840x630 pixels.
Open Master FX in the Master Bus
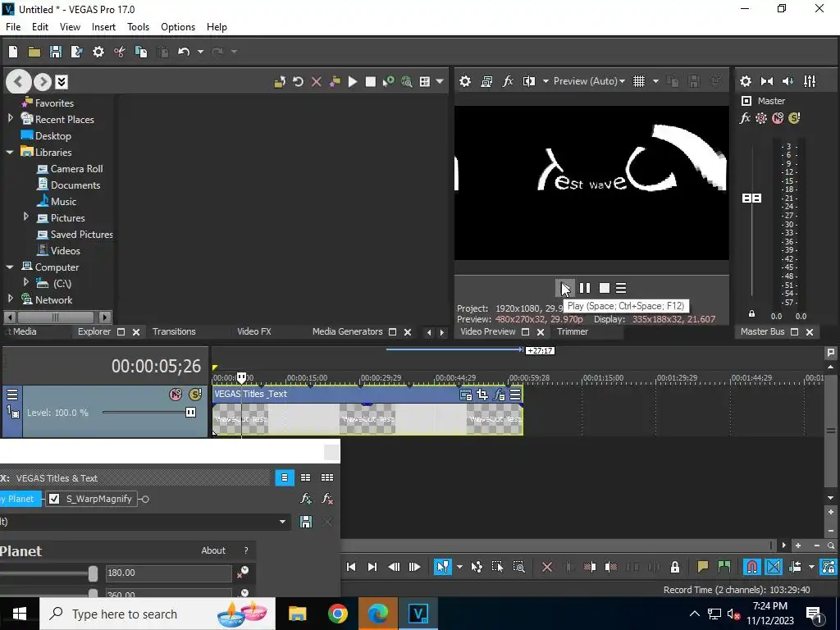(745, 118)
